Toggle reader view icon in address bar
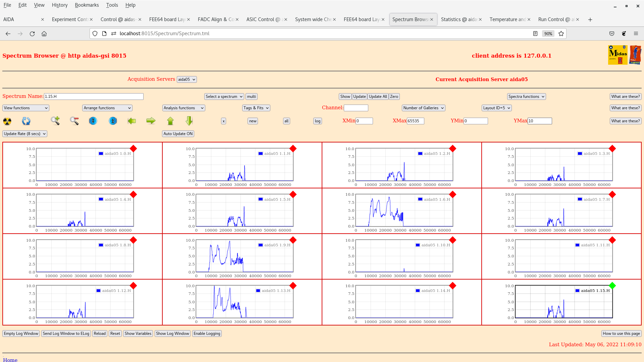644x362 pixels. pyautogui.click(x=535, y=34)
